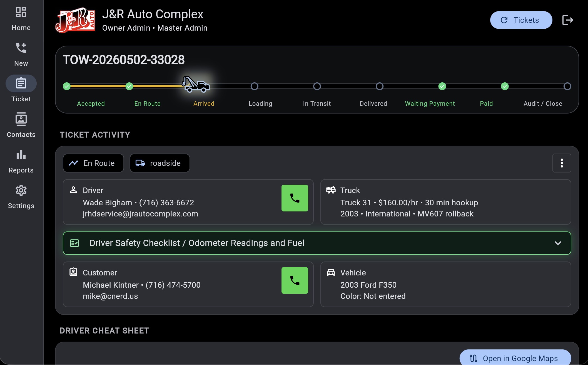Call customer Michael Kintner

pyautogui.click(x=295, y=280)
